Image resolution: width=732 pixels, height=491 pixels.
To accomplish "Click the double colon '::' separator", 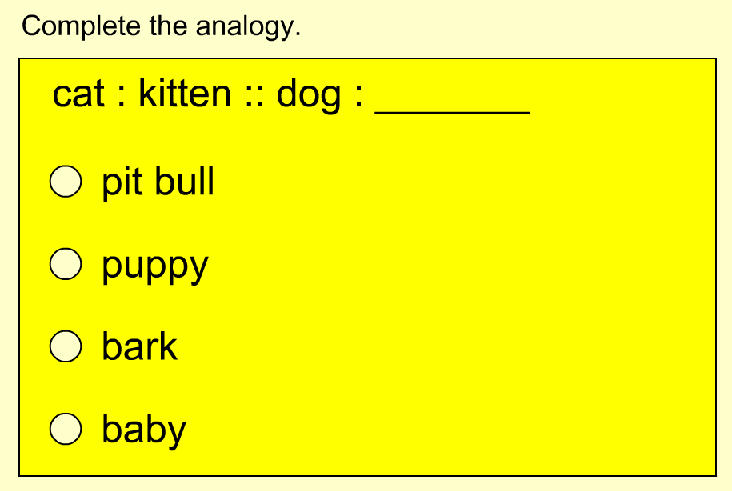I will tap(253, 97).
